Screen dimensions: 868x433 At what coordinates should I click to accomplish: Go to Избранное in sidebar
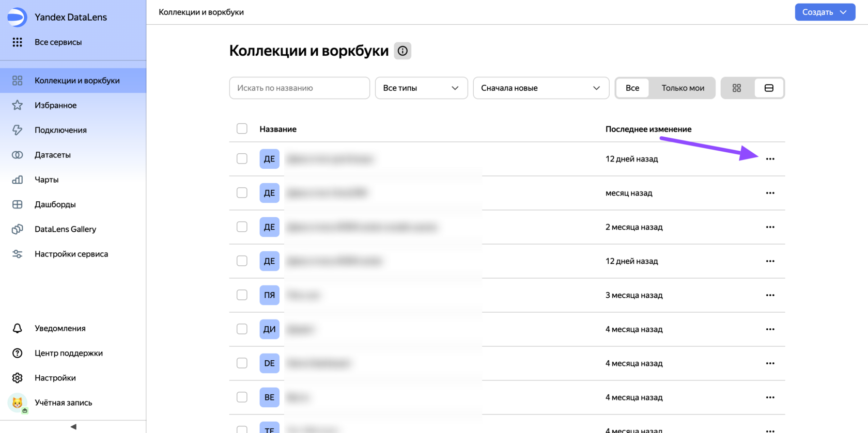click(x=73, y=105)
